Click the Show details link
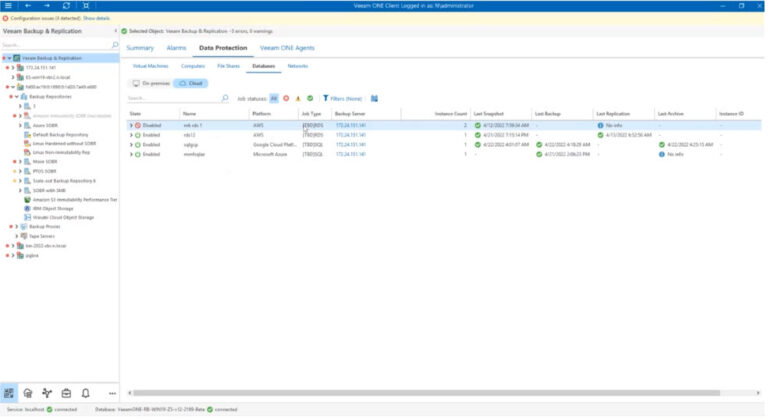 click(96, 18)
